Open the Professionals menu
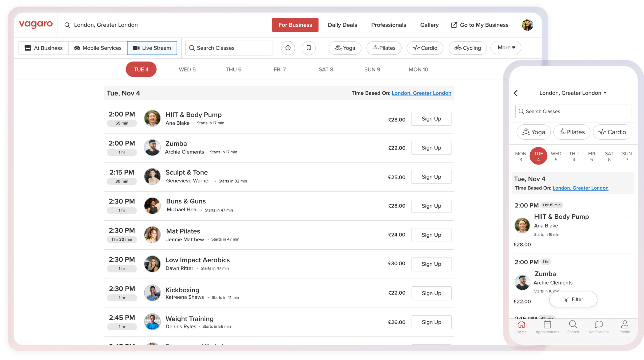644x360 pixels. click(389, 25)
